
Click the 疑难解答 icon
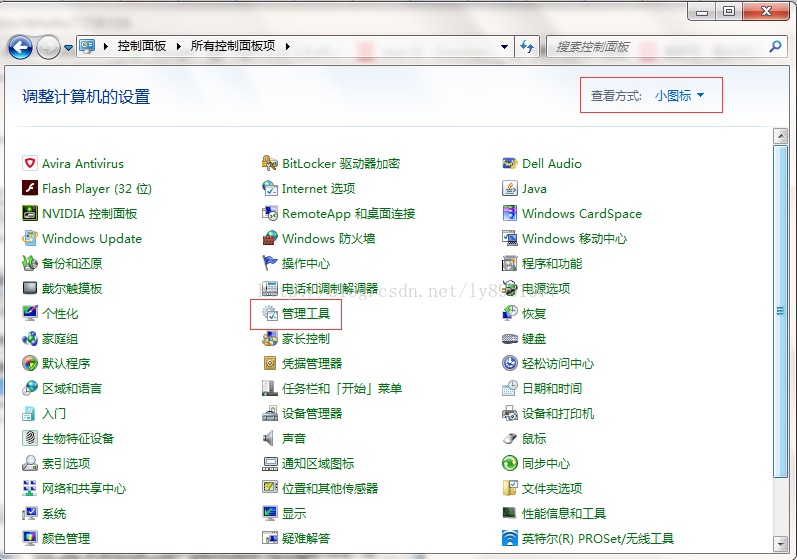click(x=270, y=538)
